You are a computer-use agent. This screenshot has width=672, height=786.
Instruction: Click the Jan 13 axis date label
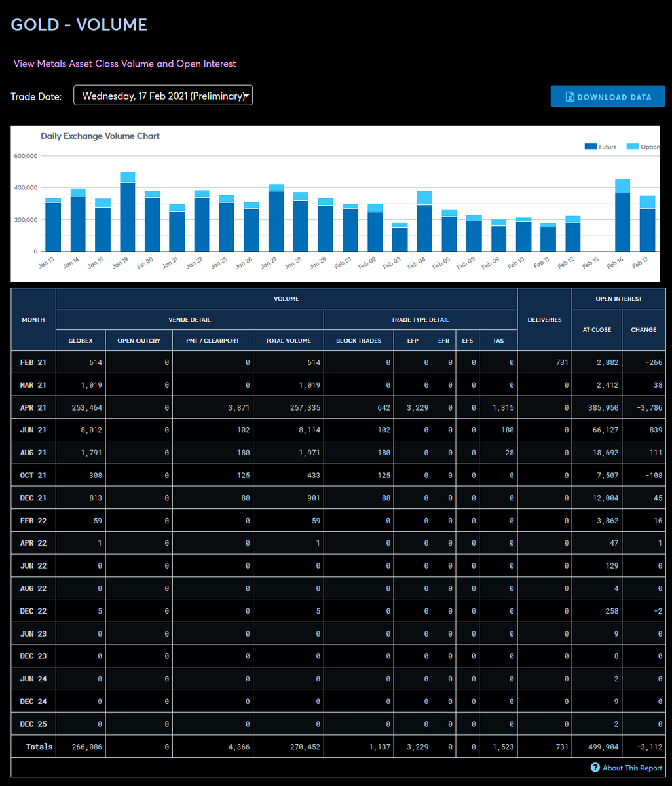[x=47, y=263]
